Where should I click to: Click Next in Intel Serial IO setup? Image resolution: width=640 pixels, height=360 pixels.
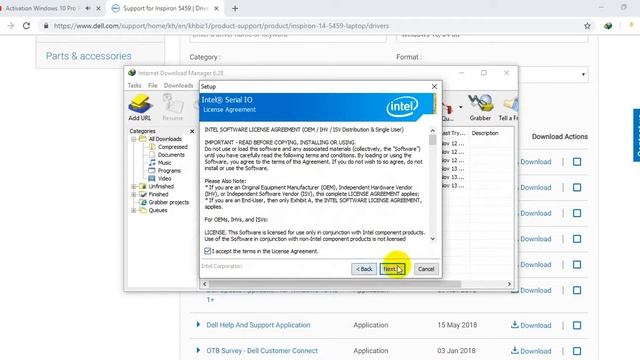(392, 269)
